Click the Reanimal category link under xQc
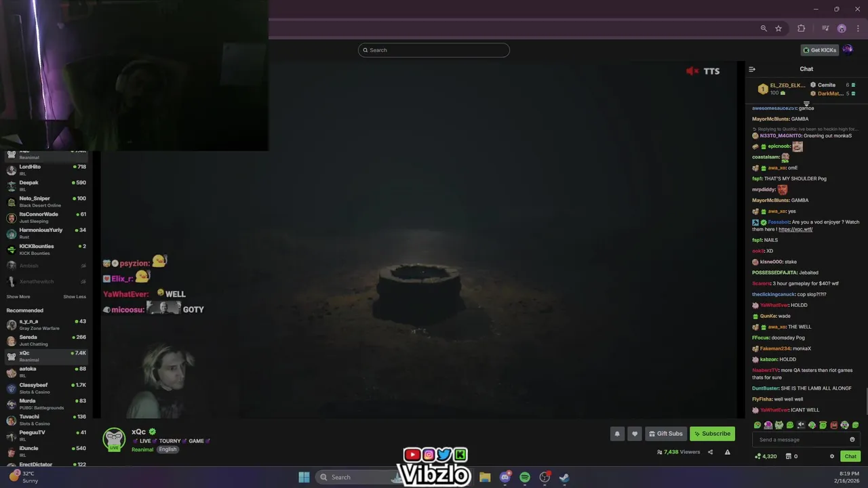Image resolution: width=868 pixels, height=488 pixels. tap(142, 449)
